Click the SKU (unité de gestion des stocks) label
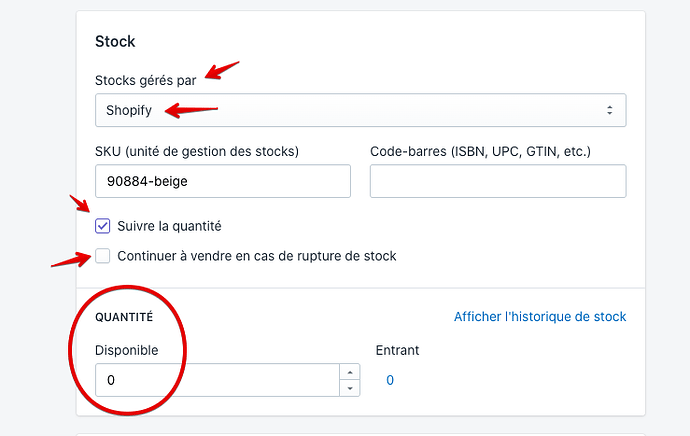Image resolution: width=690 pixels, height=436 pixels. pyautogui.click(x=197, y=151)
